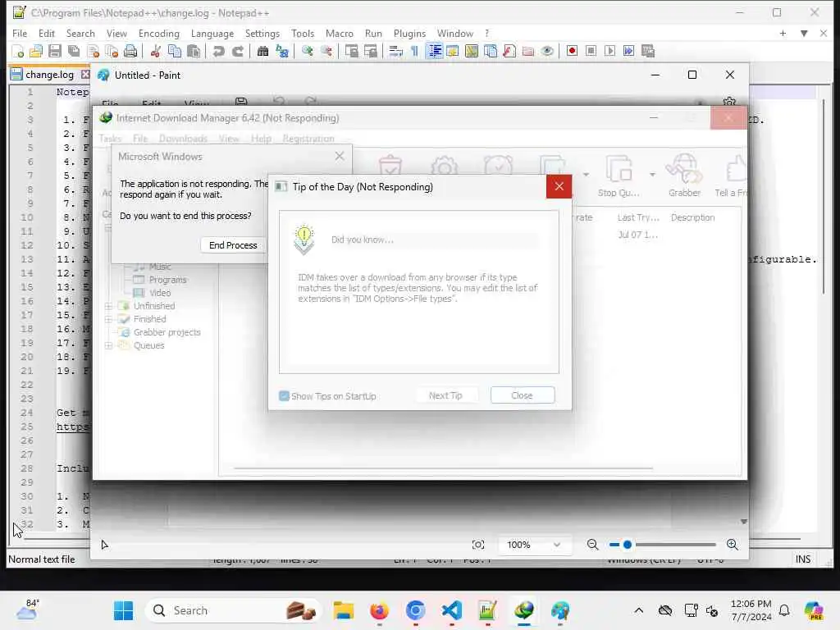Stop macro recording with the square icon
The height and width of the screenshot is (630, 840).
(591, 52)
